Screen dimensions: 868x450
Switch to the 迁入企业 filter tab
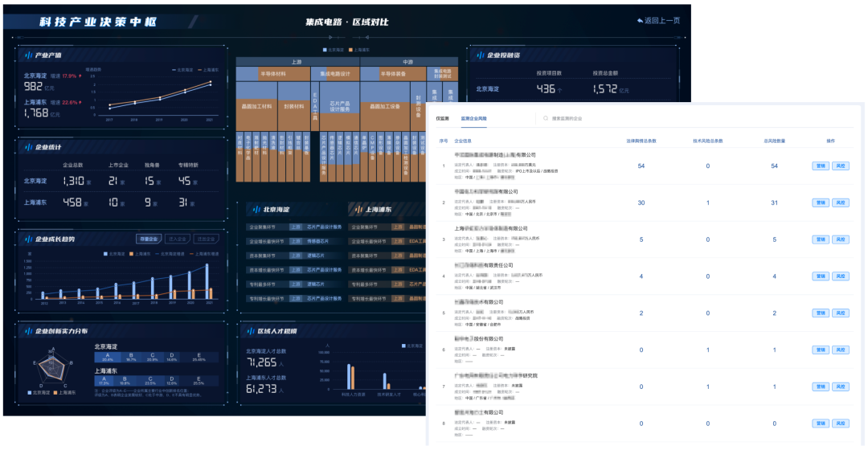177,239
